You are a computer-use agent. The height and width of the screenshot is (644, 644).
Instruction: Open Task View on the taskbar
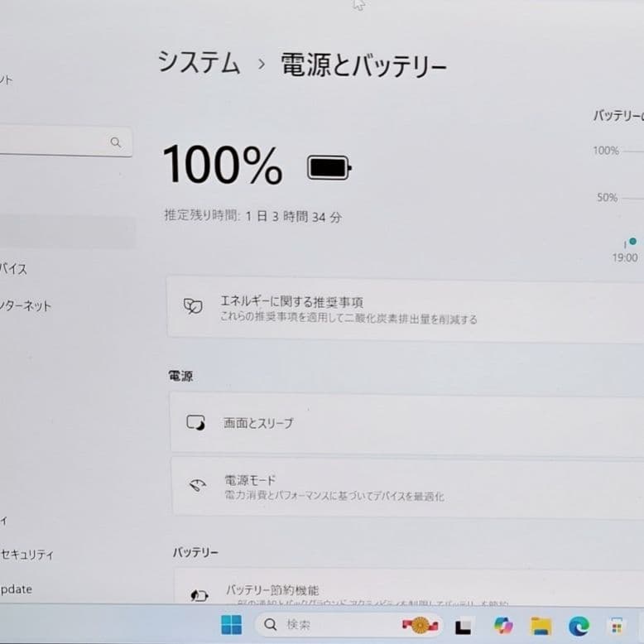coord(464,627)
